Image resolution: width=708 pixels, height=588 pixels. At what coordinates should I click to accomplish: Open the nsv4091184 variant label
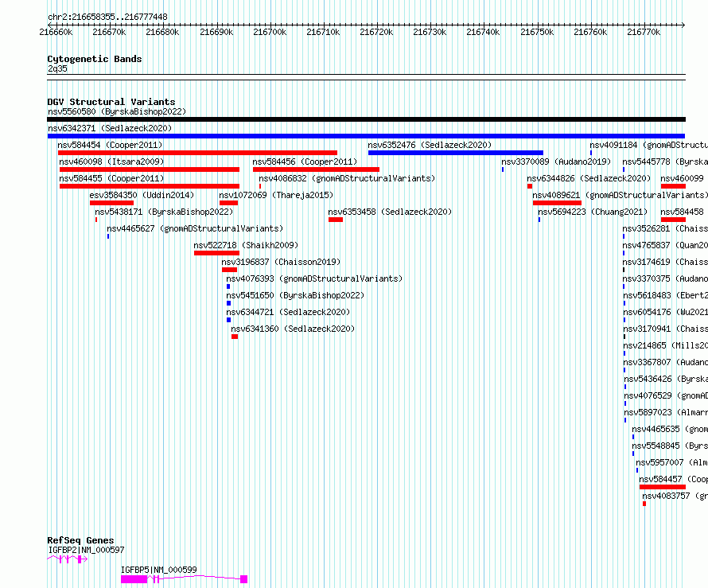(x=649, y=145)
